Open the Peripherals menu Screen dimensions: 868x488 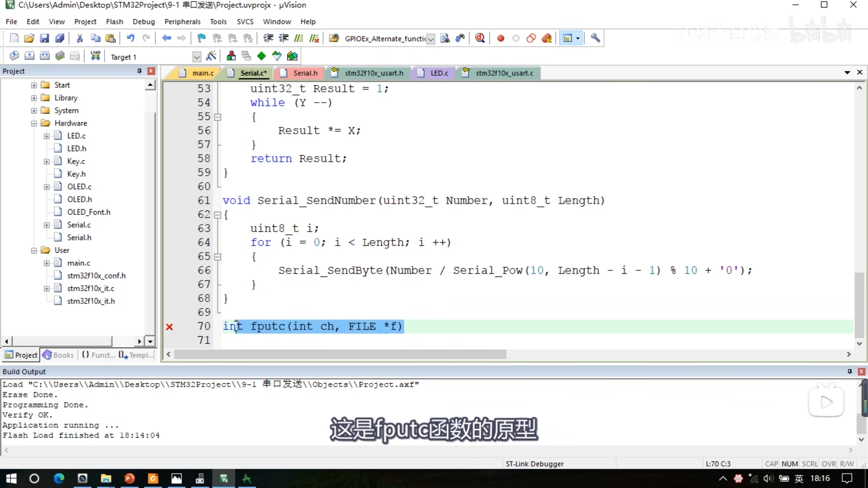(182, 22)
